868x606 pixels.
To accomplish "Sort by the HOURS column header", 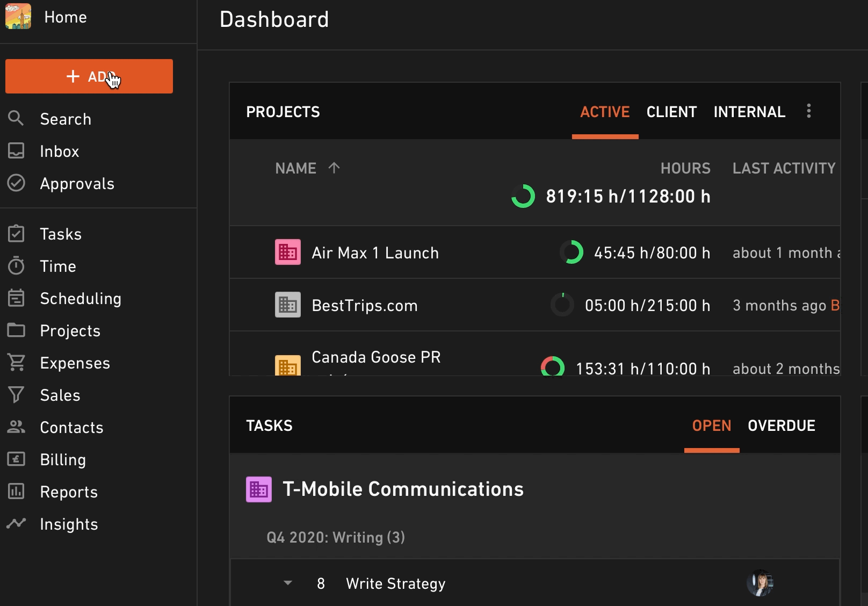I will 685,168.
